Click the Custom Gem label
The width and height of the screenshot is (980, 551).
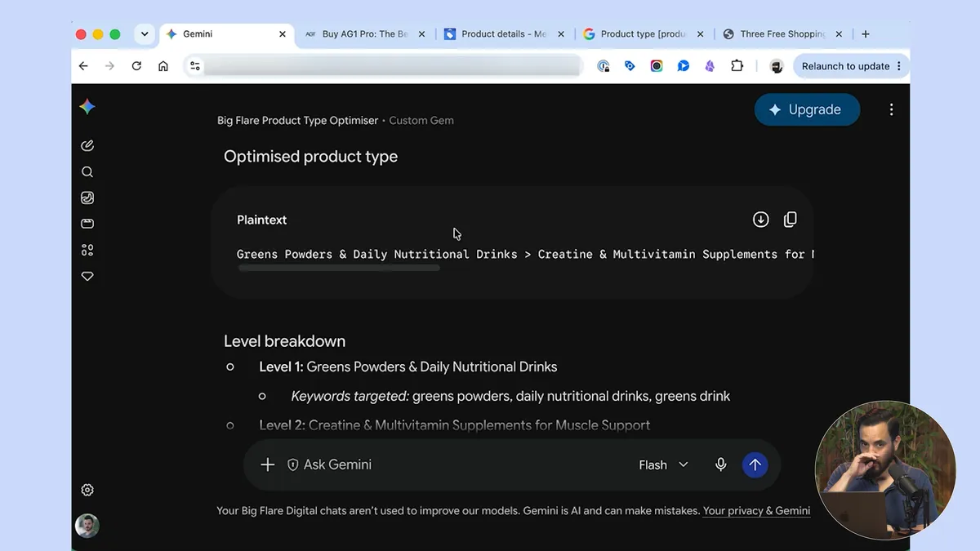(x=421, y=120)
